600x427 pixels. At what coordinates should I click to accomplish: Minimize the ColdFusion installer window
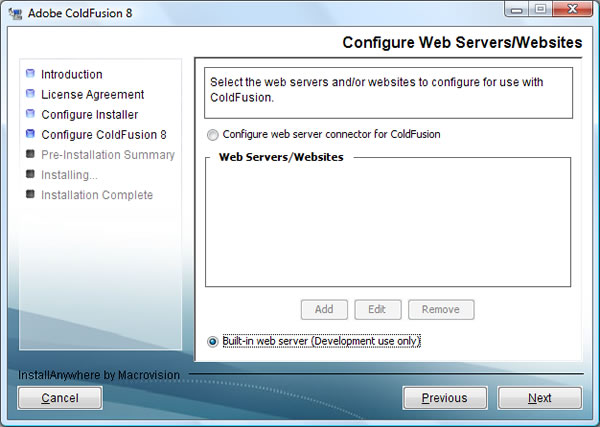click(517, 10)
